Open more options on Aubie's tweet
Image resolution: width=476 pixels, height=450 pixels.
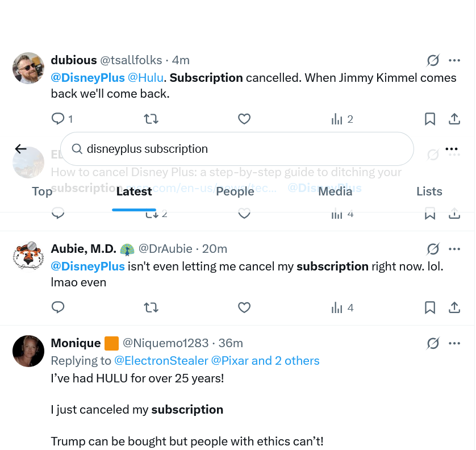click(454, 249)
